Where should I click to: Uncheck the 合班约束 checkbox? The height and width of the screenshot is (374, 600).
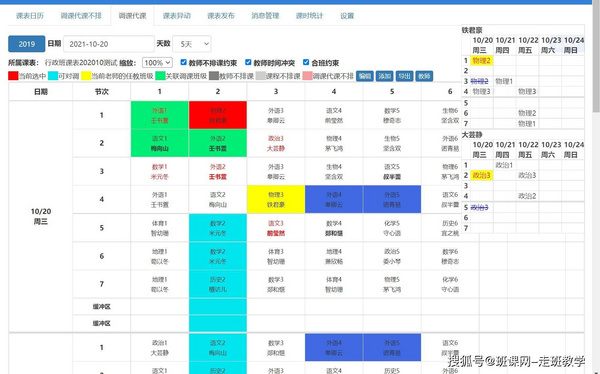(306, 62)
